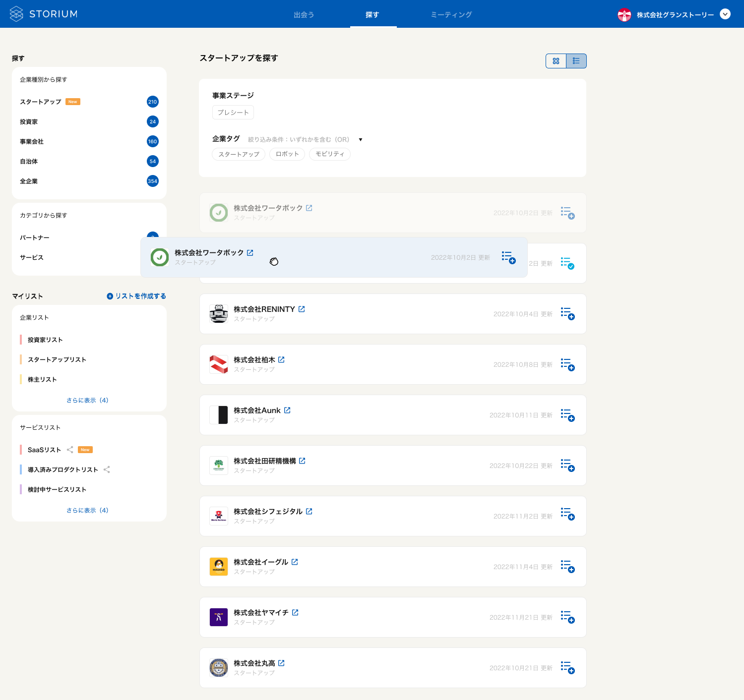Click the 2022年11月21日 更新 date text

pyautogui.click(x=521, y=618)
